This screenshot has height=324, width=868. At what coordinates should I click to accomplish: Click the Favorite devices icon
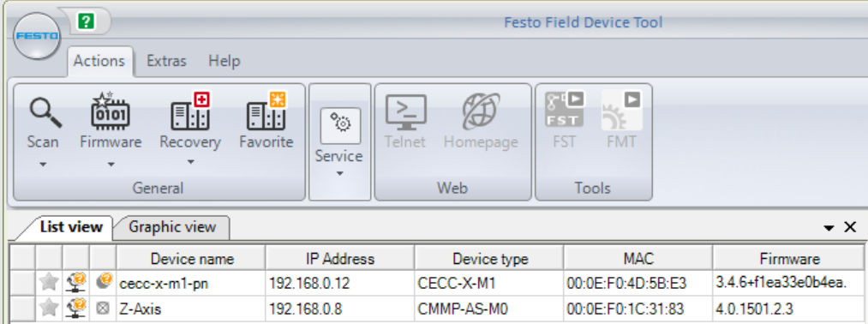tap(266, 111)
